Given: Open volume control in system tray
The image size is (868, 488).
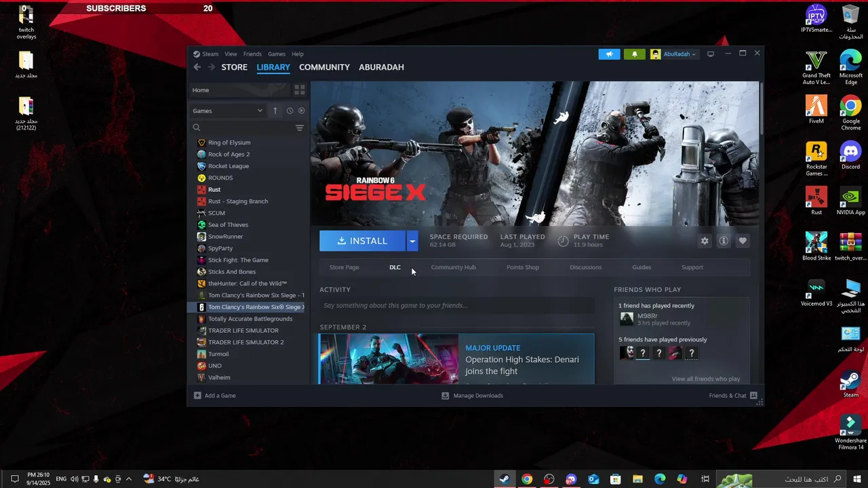Looking at the screenshot, I should [x=74, y=479].
